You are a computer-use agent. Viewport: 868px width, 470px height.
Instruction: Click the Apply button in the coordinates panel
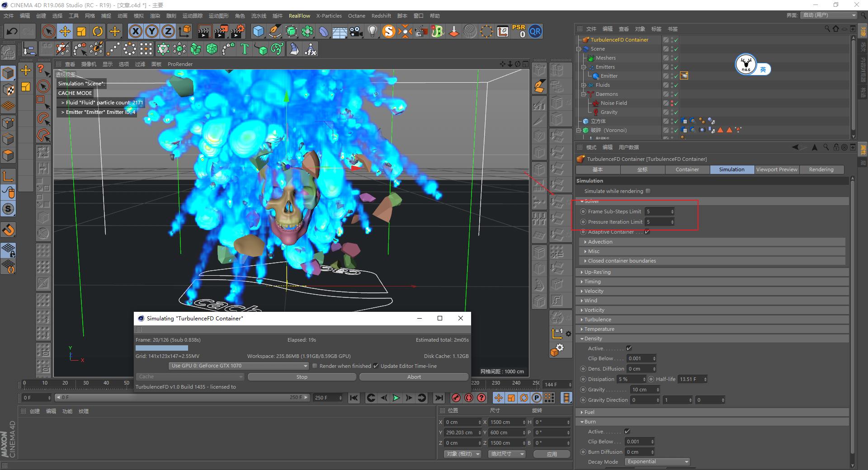[552, 454]
